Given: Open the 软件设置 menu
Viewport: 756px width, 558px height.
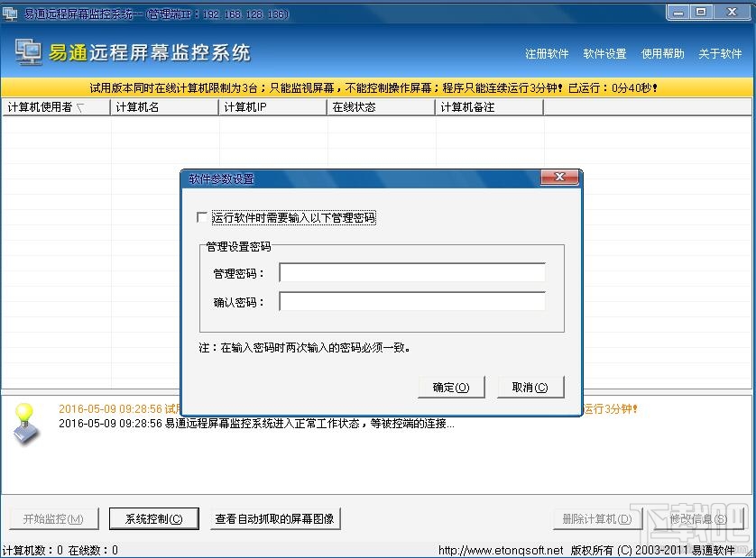Looking at the screenshot, I should pos(605,52).
